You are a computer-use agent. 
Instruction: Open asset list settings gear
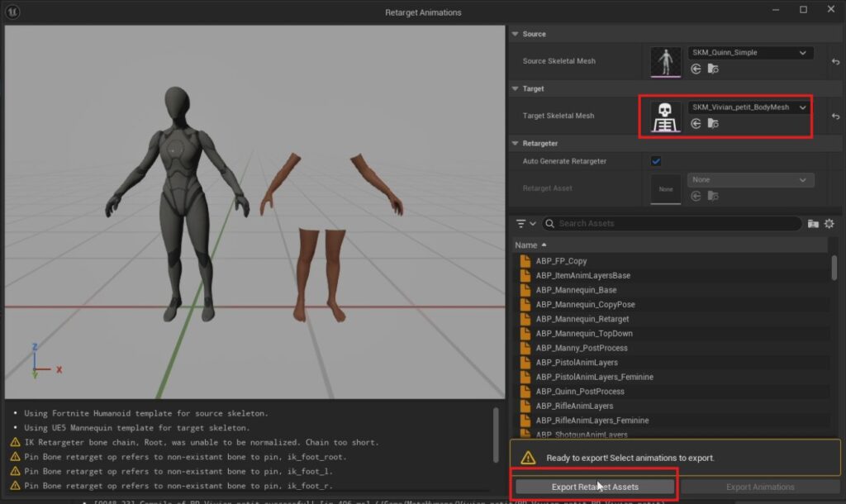829,223
